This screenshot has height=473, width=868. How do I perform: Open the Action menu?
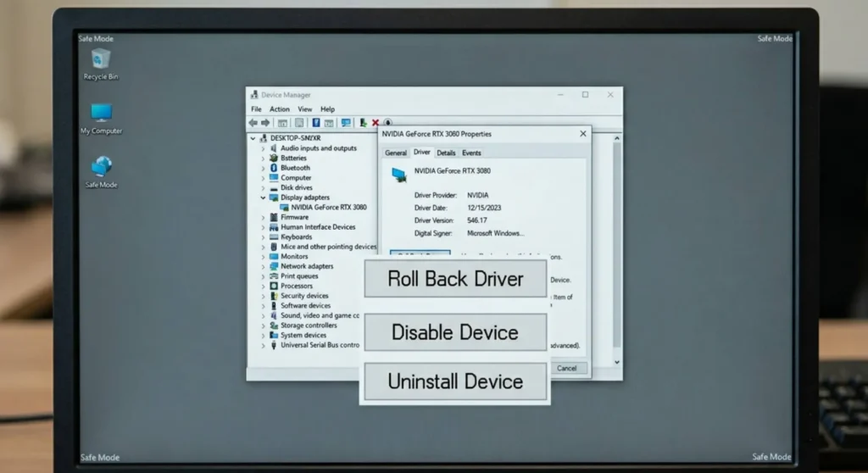280,109
